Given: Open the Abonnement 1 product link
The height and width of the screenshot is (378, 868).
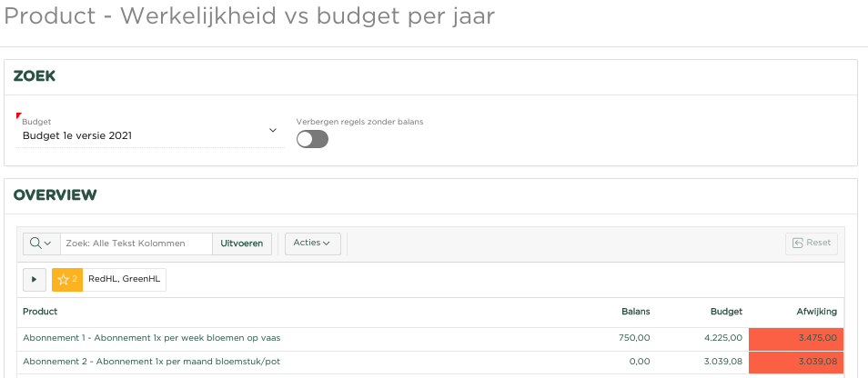Looking at the screenshot, I should pyautogui.click(x=151, y=338).
